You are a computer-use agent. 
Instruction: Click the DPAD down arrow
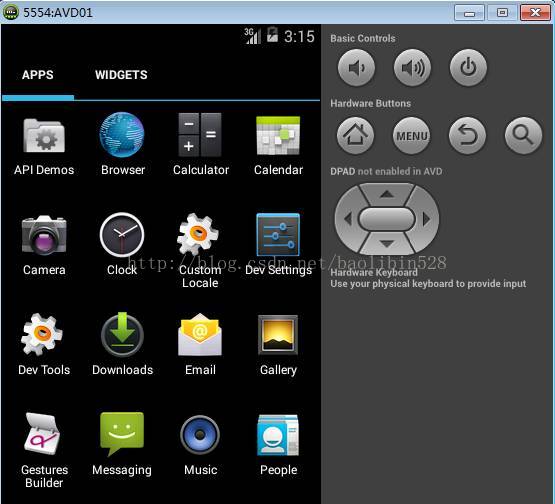click(x=387, y=244)
